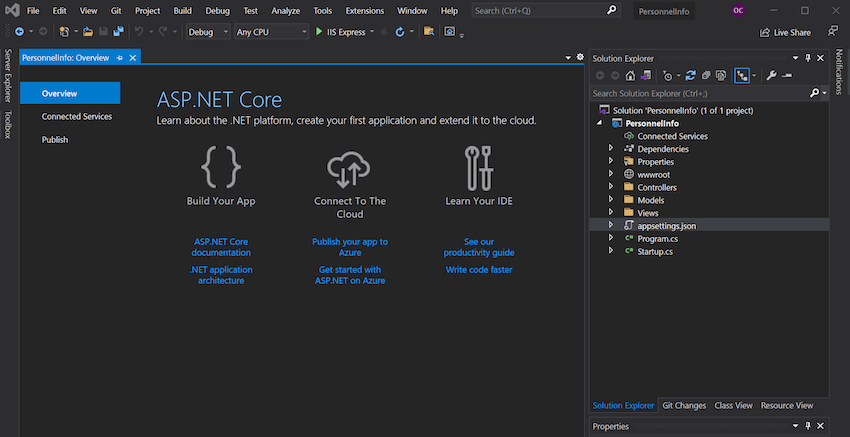Click the Search Solution Explorer field
The image size is (850, 437).
tap(699, 94)
